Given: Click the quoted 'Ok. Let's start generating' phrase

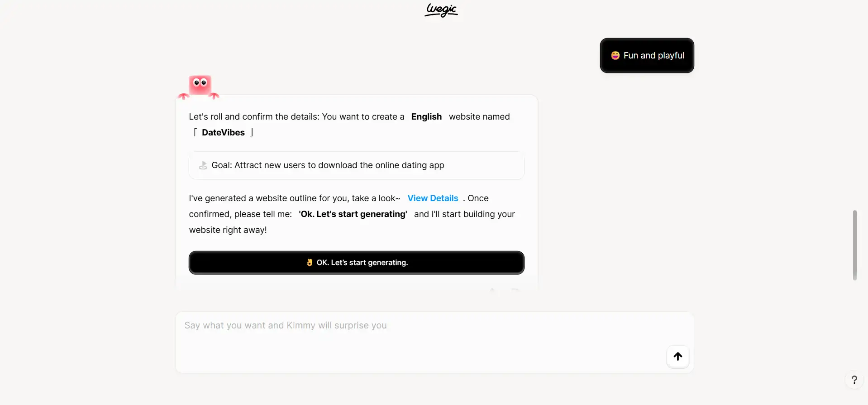Looking at the screenshot, I should coord(353,214).
